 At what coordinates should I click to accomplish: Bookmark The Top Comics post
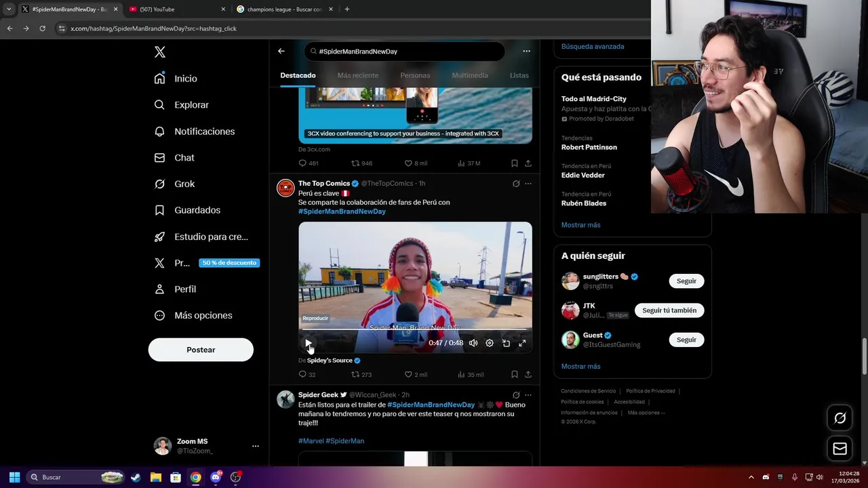(x=515, y=375)
